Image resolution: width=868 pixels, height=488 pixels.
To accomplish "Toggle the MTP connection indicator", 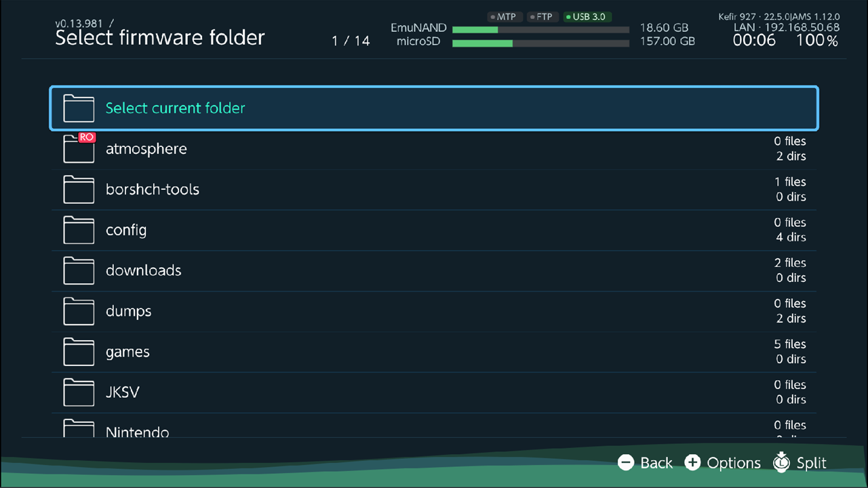I will [x=505, y=17].
